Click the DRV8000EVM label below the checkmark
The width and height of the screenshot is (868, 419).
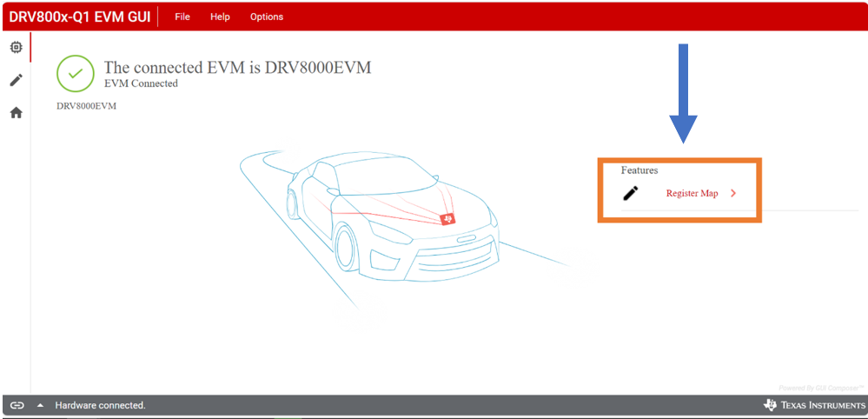click(x=86, y=106)
